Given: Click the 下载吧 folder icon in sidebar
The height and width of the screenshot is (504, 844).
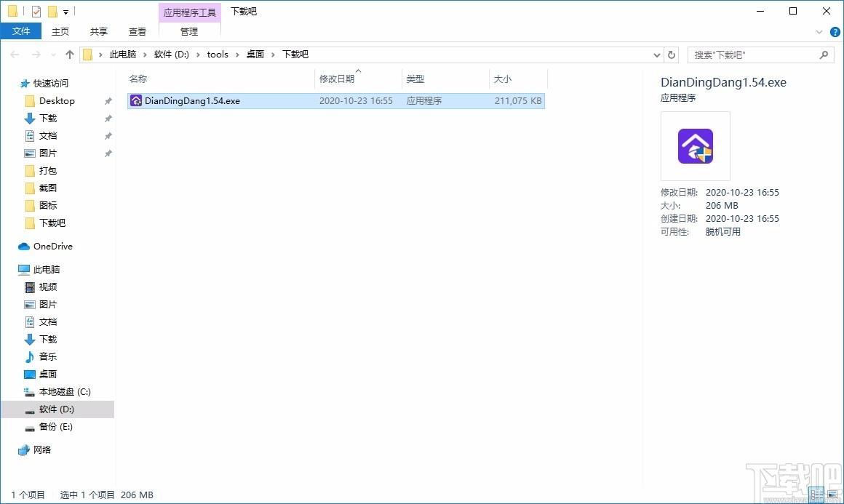Looking at the screenshot, I should click(30, 223).
